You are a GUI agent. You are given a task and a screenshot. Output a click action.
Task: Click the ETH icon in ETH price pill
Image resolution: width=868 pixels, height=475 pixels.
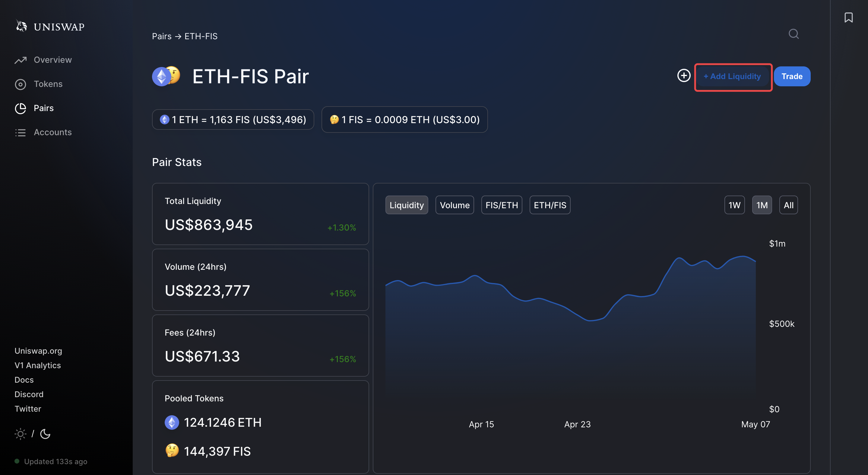click(164, 120)
